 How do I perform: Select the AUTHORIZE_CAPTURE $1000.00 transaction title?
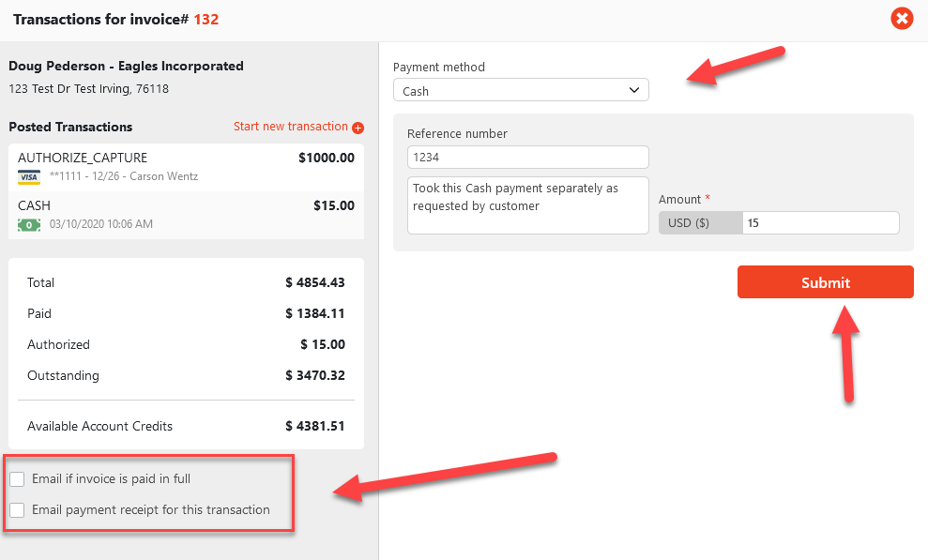[x=83, y=158]
